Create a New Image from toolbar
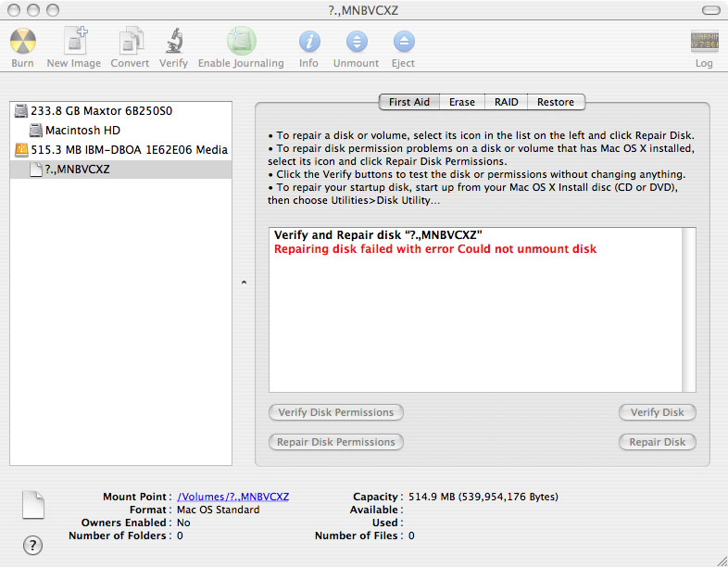728x567 pixels. (x=75, y=41)
